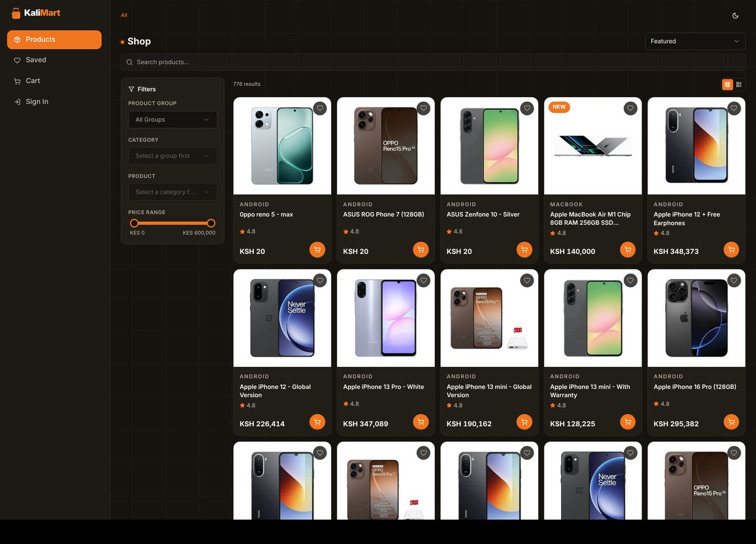Screen dimensions: 756x544
Task: Open MacBook Air M1 product image
Action: tap(593, 146)
